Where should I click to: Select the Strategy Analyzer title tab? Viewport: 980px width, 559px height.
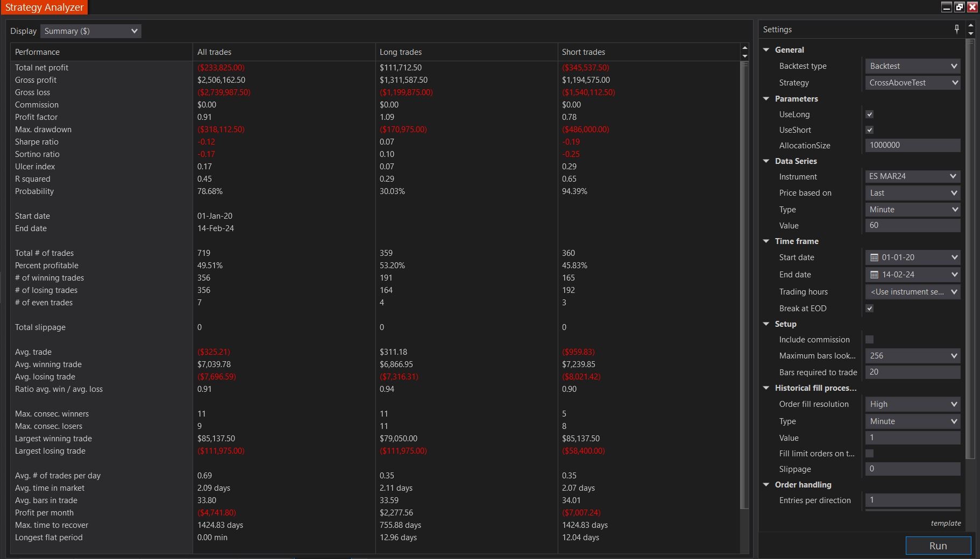44,8
